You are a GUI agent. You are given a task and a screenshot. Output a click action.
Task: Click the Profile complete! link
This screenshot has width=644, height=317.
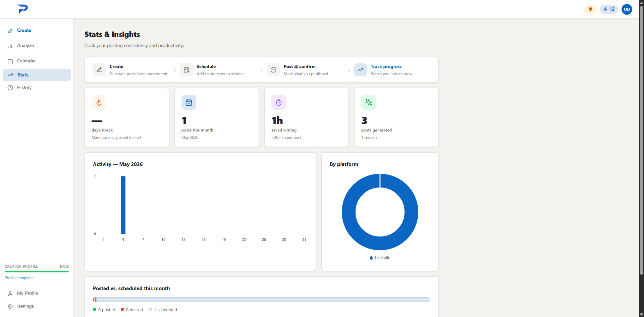[x=19, y=278]
